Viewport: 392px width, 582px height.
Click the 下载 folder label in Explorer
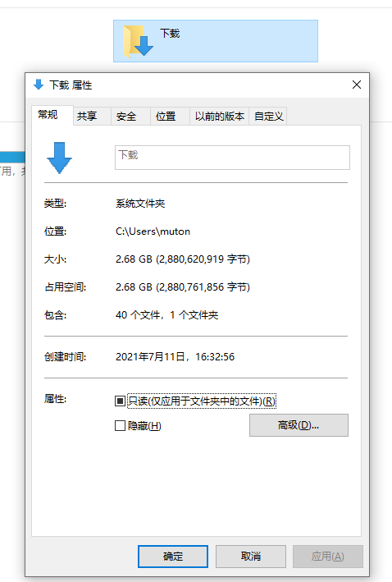point(170,34)
